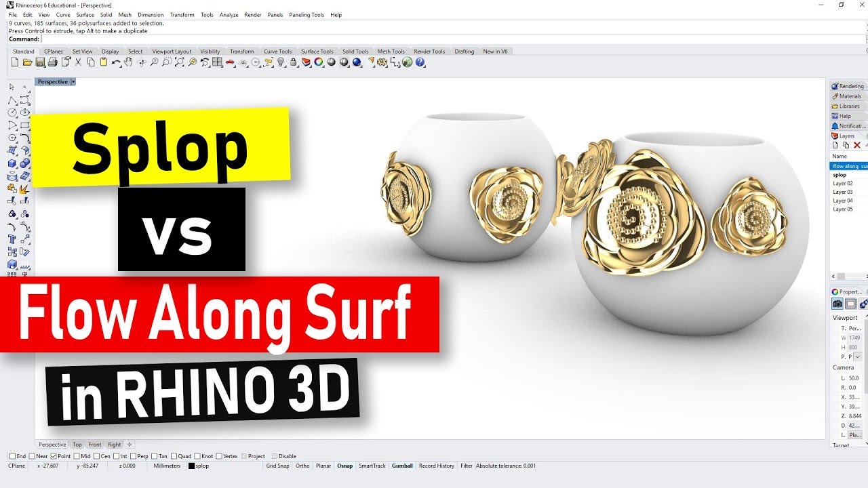868x488 pixels.
Task: Open the Materials panel tab
Action: 848,96
